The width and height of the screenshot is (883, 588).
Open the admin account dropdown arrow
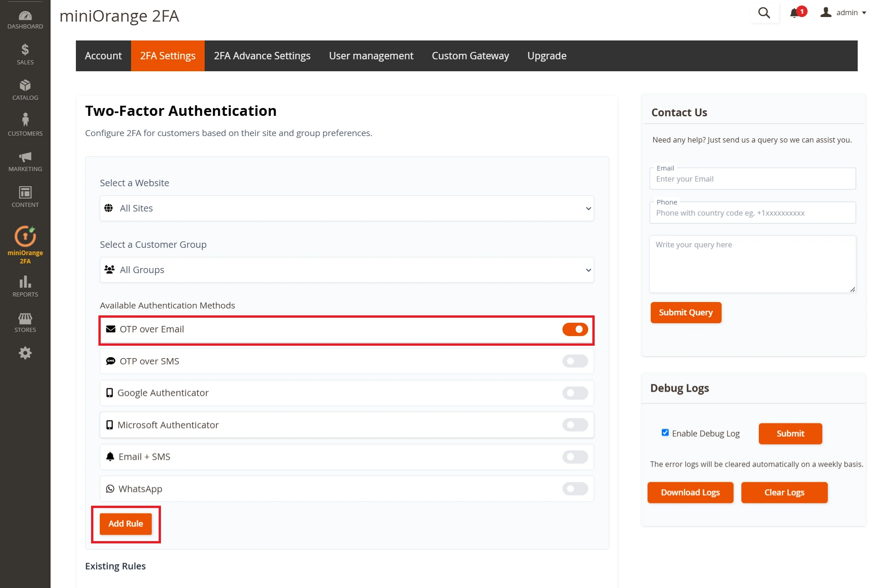864,13
